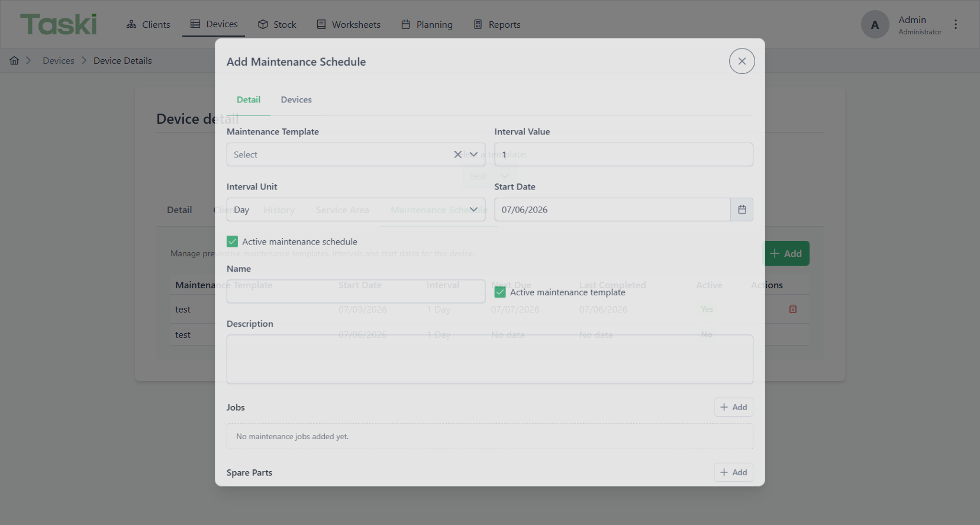Click the Worksheets document icon
Image resolution: width=980 pixels, height=525 pixels.
coord(321,24)
